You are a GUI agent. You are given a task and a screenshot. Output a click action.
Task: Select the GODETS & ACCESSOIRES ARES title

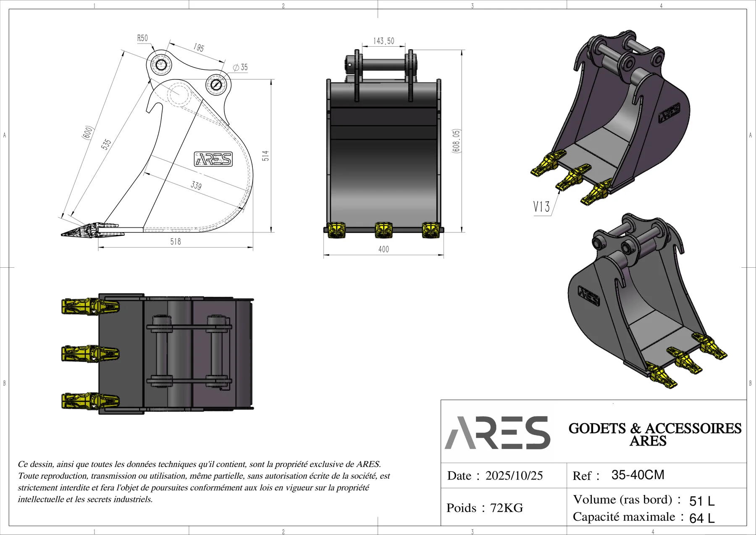click(655, 435)
